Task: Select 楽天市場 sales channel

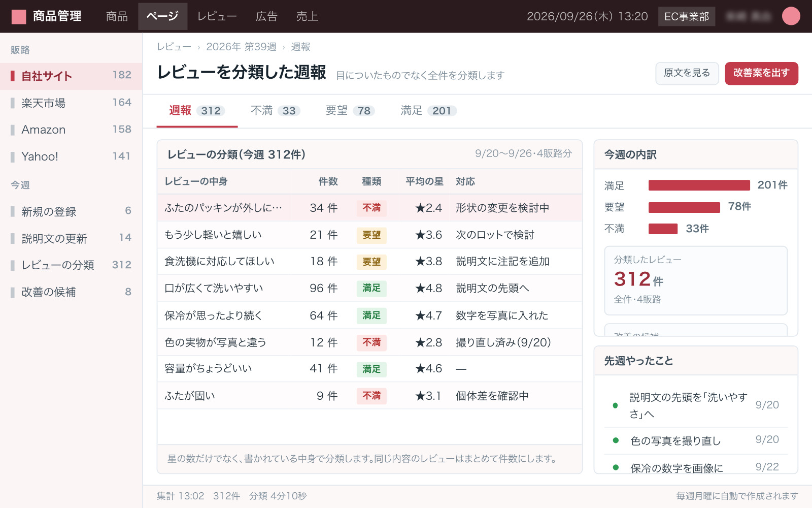Action: click(71, 103)
